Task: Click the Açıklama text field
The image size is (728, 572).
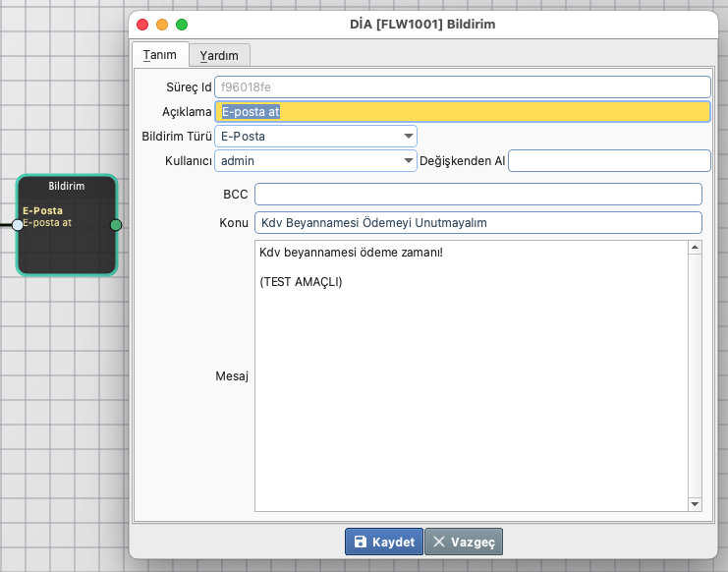Action: tap(462, 111)
